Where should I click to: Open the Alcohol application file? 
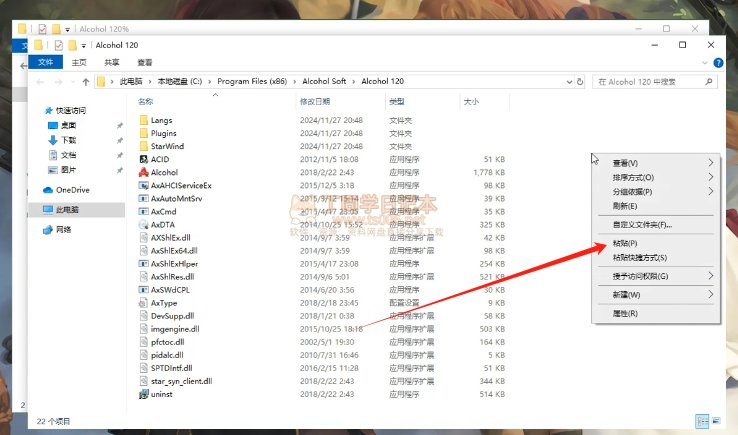click(x=163, y=172)
